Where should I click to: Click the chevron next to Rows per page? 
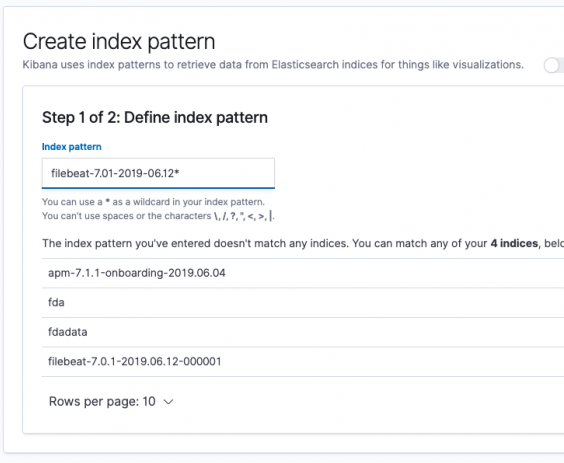pyautogui.click(x=168, y=402)
